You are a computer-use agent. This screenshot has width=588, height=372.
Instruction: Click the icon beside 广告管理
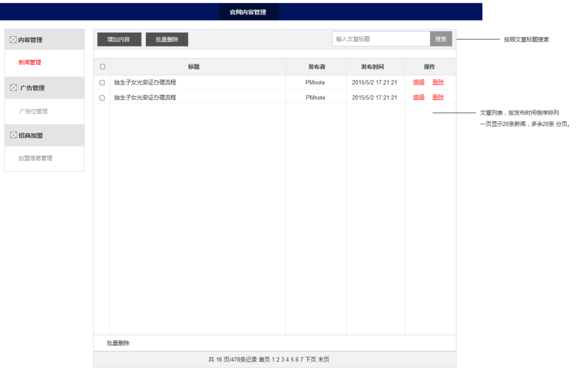14,88
